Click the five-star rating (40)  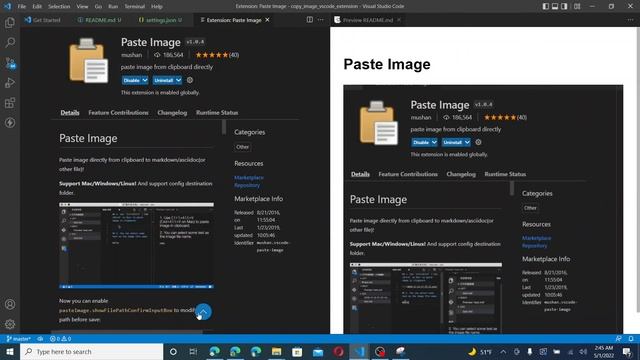pos(217,55)
